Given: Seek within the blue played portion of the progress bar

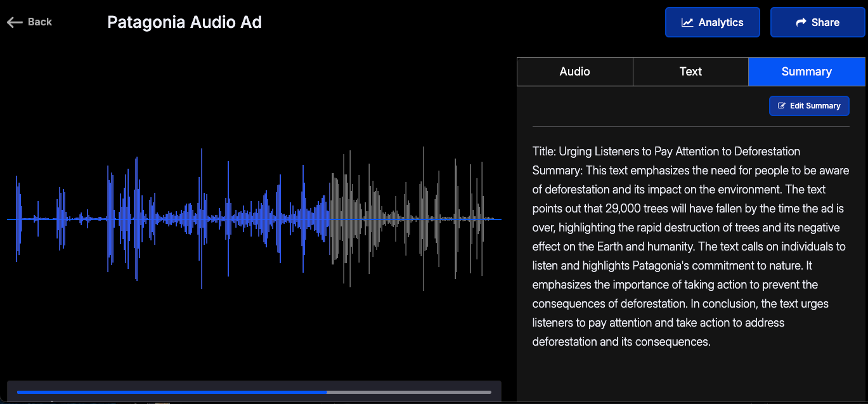Looking at the screenshot, I should pyautogui.click(x=172, y=392).
